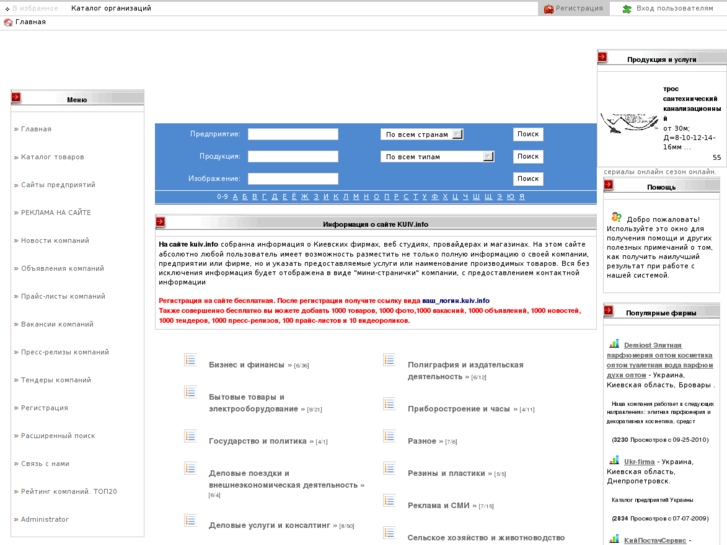Click the В избранное star icon

7,9
